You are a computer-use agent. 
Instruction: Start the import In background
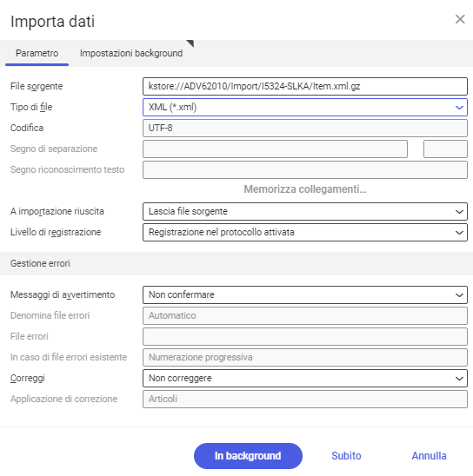(248, 456)
